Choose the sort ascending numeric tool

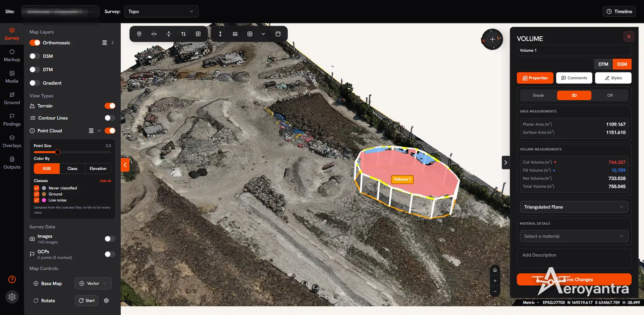coord(183,34)
